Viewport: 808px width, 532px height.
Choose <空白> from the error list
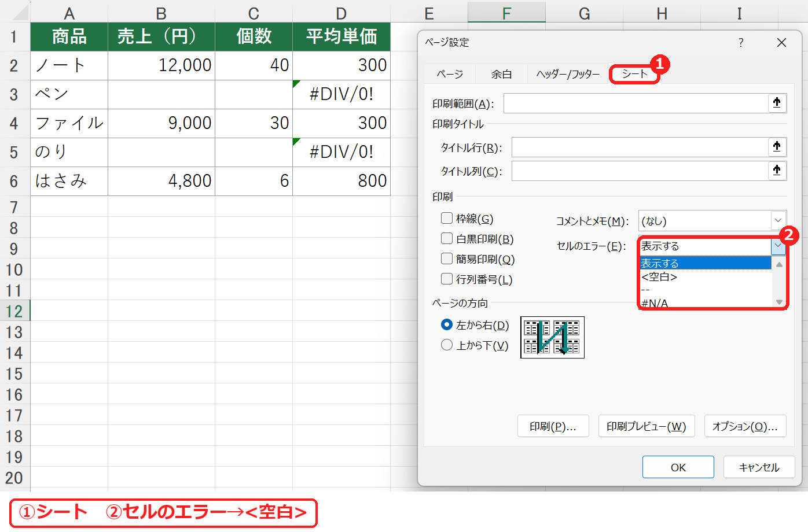[x=706, y=276]
